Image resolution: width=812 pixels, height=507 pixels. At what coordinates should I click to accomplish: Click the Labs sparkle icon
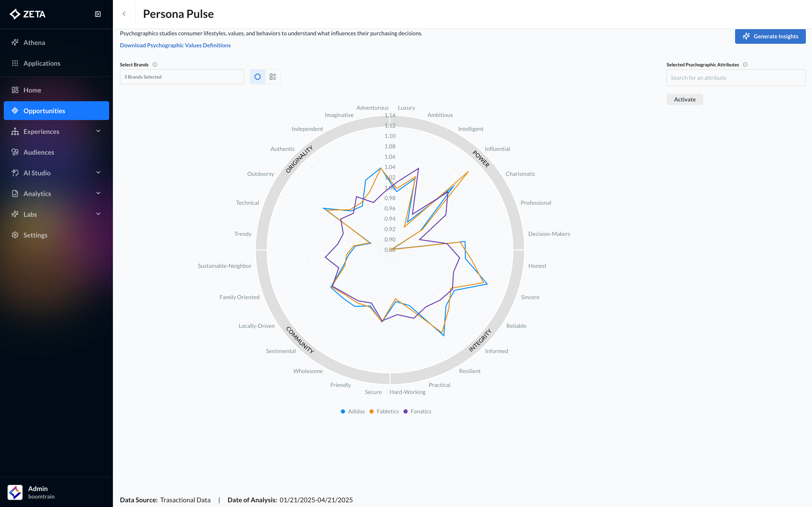[x=15, y=214]
